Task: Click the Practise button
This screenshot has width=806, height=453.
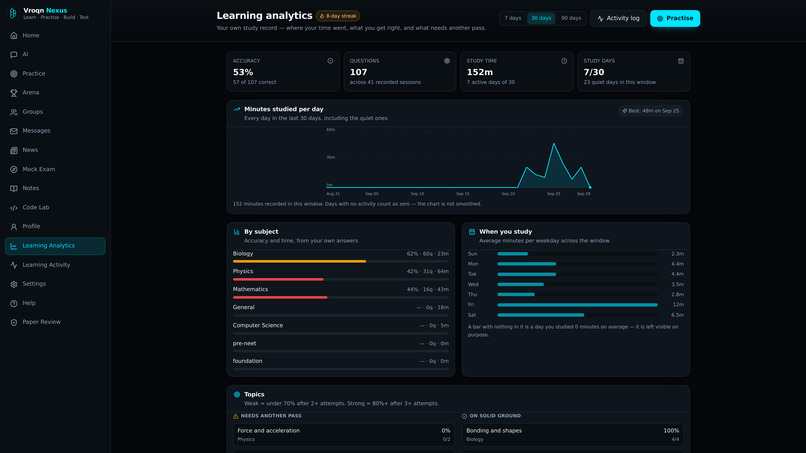Action: click(x=675, y=19)
